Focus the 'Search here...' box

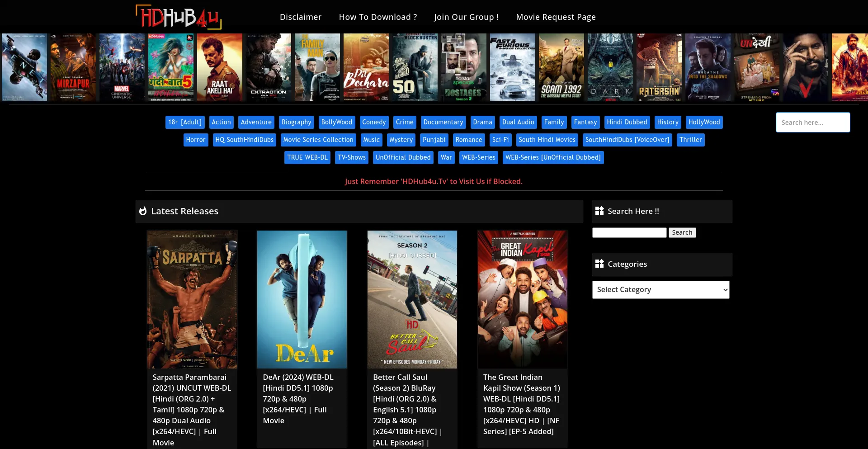tap(813, 123)
